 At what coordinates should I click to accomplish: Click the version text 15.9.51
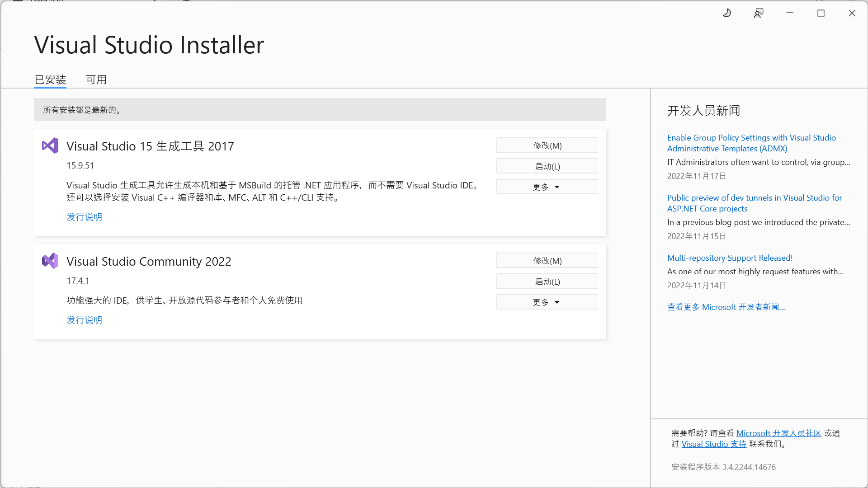pyautogui.click(x=80, y=165)
